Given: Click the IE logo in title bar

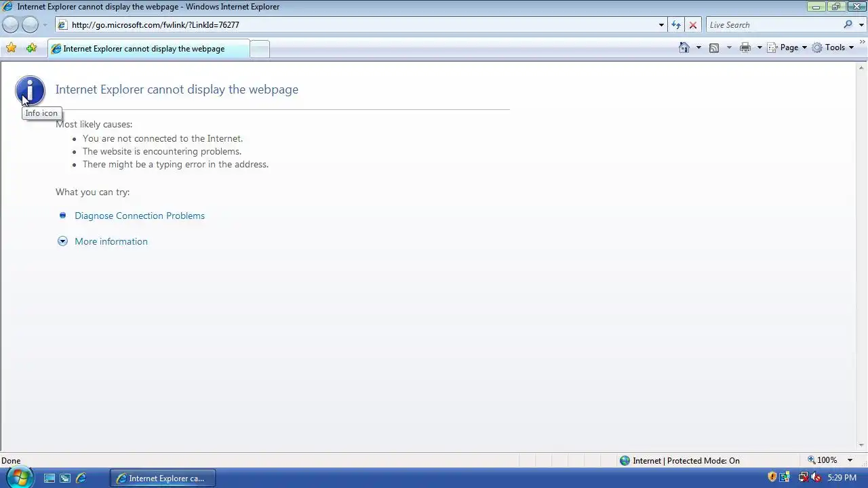Looking at the screenshot, I should pyautogui.click(x=8, y=7).
